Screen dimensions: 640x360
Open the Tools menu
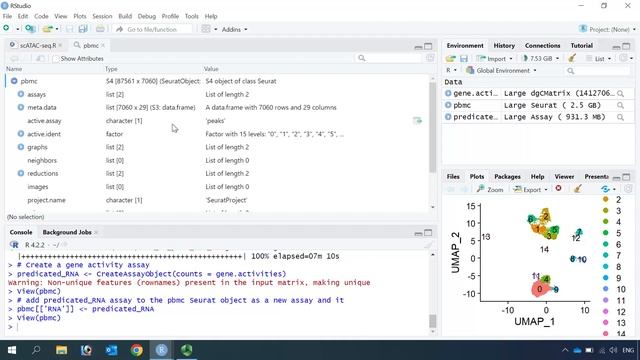191,16
